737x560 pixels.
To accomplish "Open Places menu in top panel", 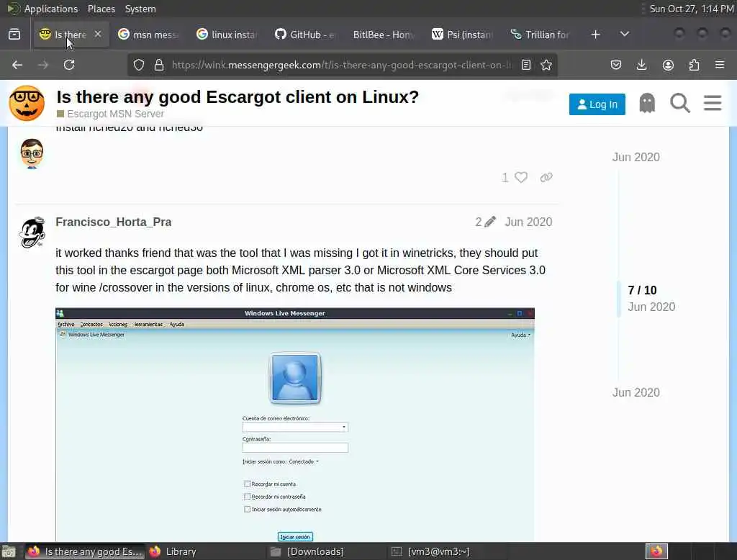I will point(101,9).
